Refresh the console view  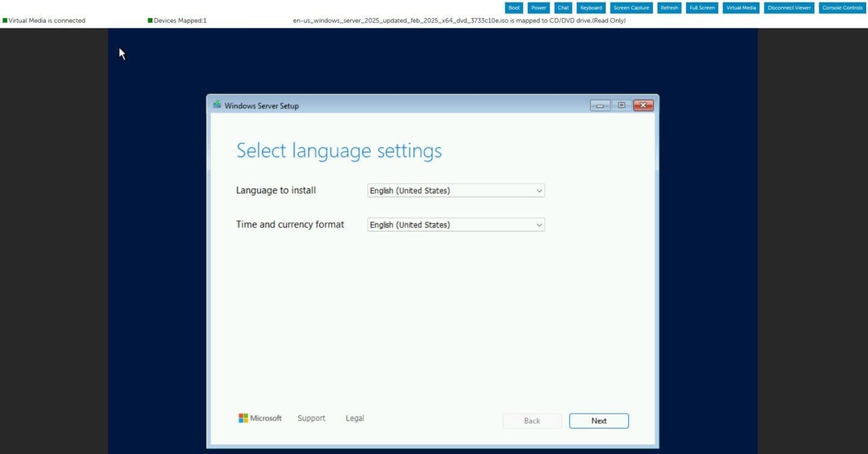669,8
